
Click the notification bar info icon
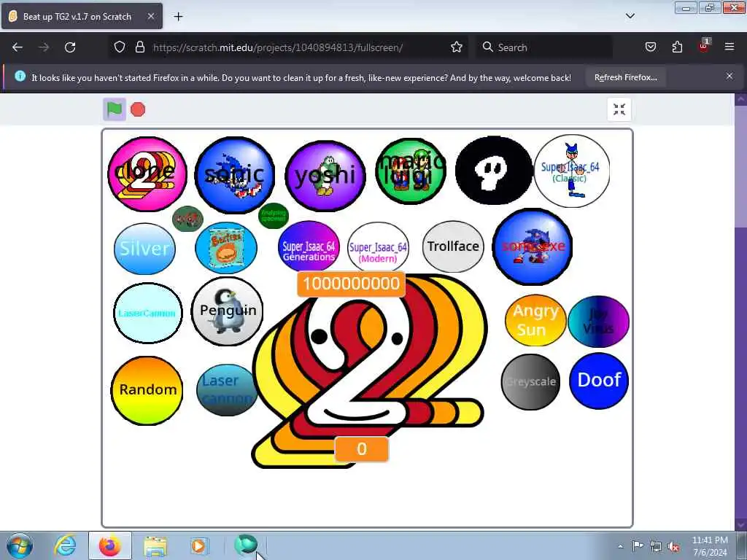20,76
